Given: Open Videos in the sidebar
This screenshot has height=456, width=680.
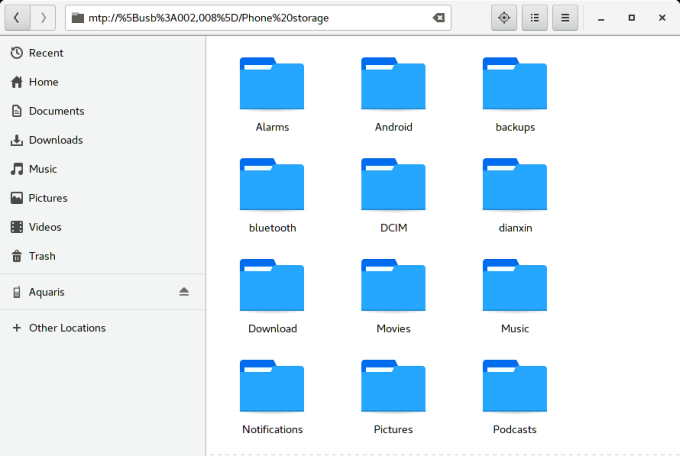Looking at the screenshot, I should [102, 227].
